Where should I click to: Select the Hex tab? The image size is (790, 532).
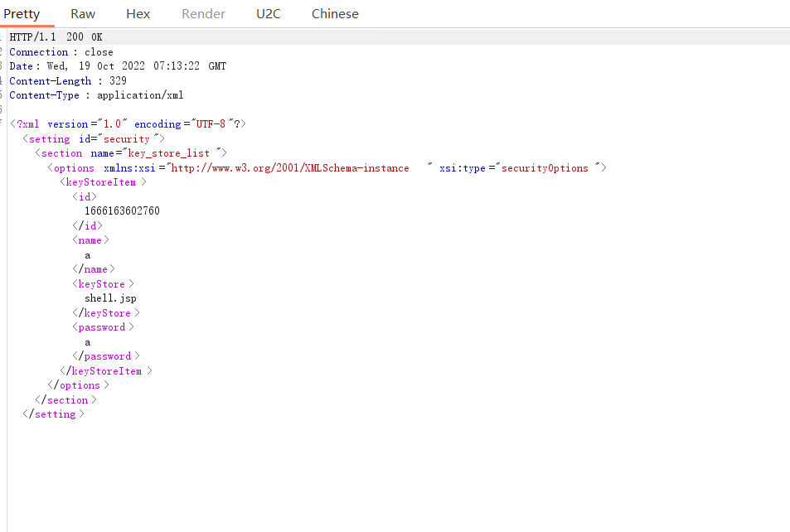click(138, 13)
